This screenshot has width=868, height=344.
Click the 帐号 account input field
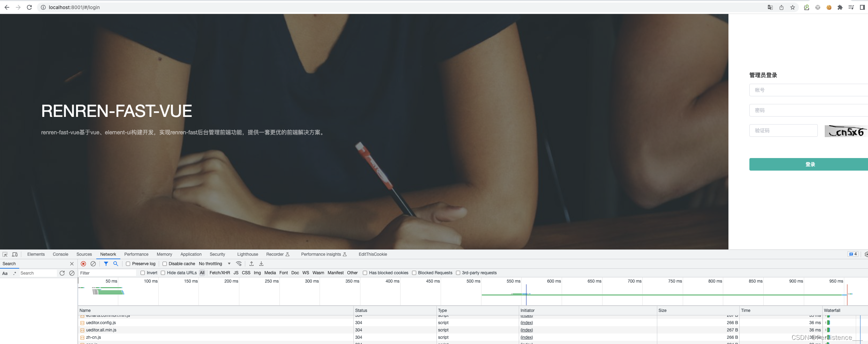pyautogui.click(x=809, y=90)
